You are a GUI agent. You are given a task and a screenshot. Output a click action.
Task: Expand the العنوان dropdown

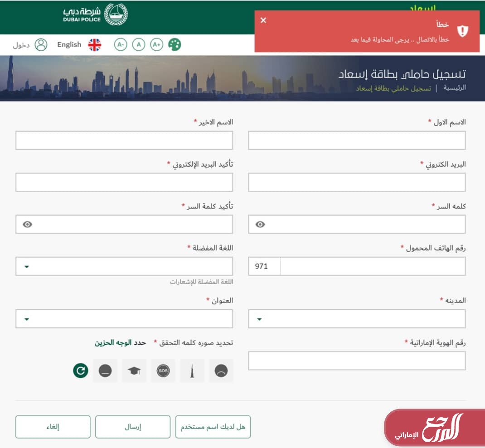coord(27,319)
